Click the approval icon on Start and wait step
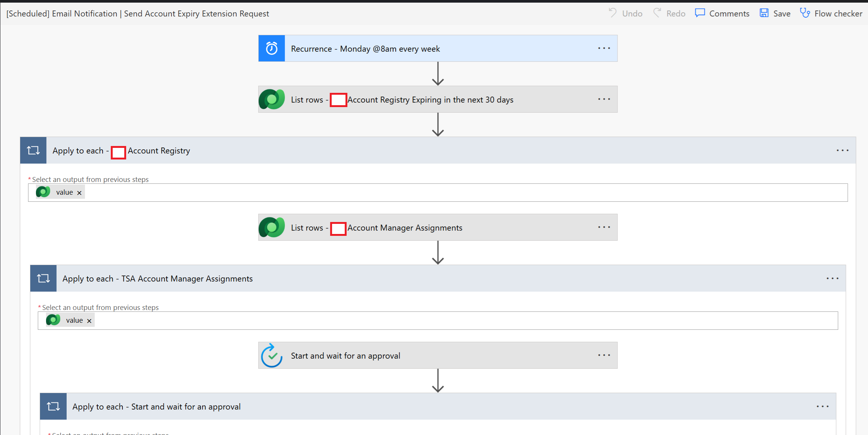The height and width of the screenshot is (435, 868). [271, 356]
